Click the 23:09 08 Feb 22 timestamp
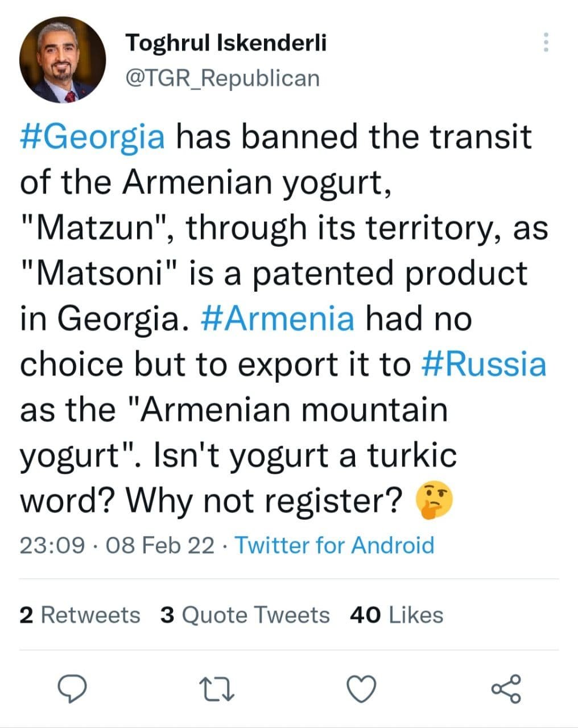 [117, 545]
